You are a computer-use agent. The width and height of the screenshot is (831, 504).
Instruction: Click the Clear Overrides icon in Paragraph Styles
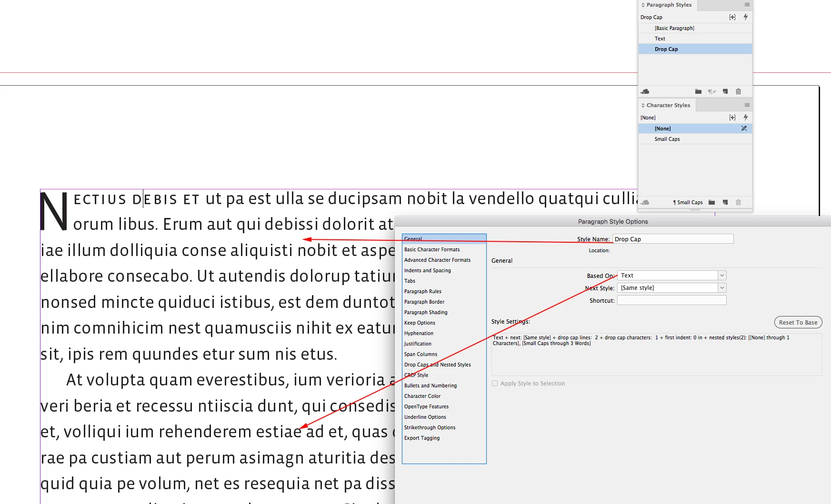(x=712, y=91)
